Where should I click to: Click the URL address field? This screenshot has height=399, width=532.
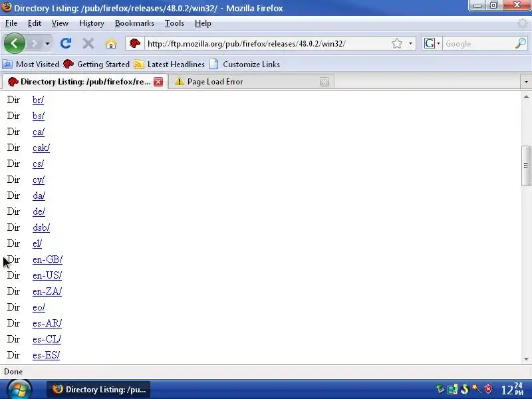pos(267,44)
